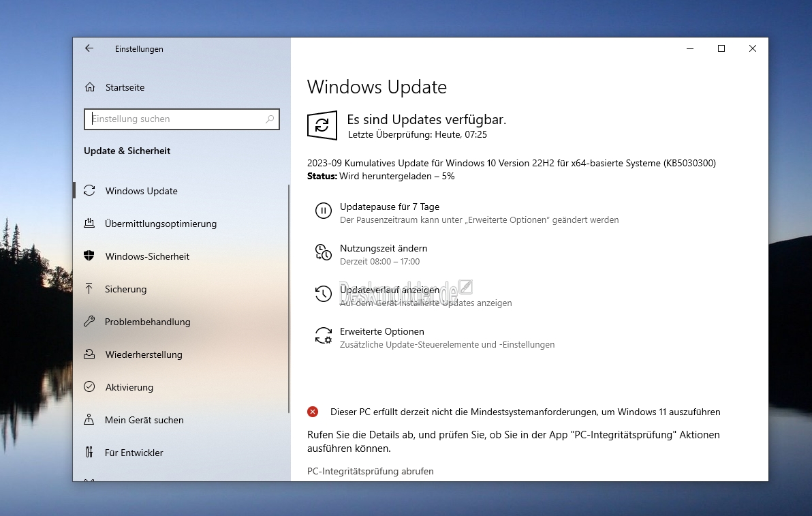This screenshot has width=812, height=516.
Task: Open Mein Gerät suchen page
Action: 144,420
